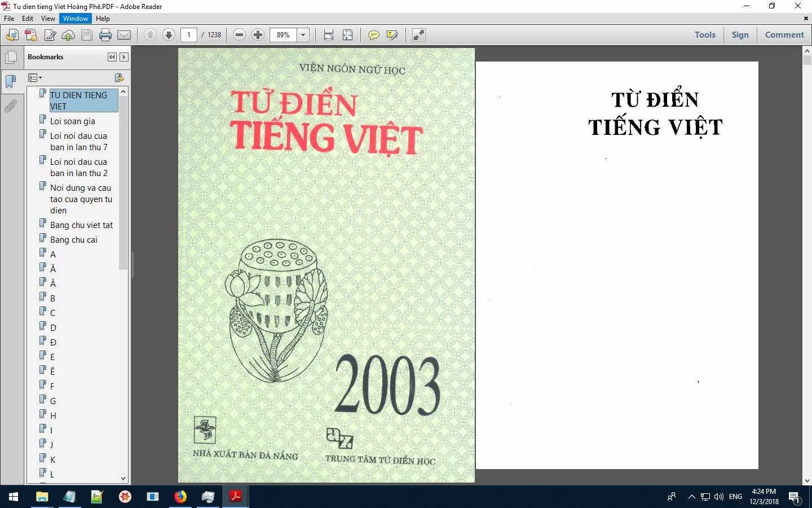This screenshot has height=508, width=812.
Task: Jump to the Đ bookmark
Action: 53,342
